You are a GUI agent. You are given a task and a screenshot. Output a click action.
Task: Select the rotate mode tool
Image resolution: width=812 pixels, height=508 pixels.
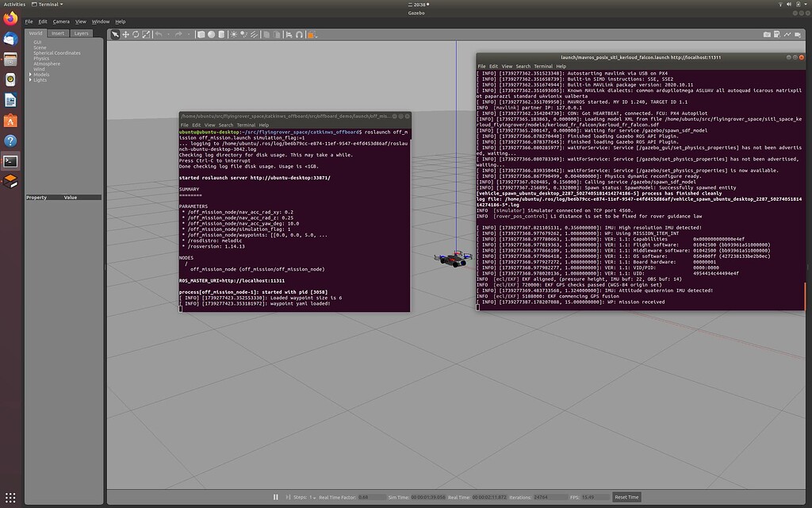[136, 34]
